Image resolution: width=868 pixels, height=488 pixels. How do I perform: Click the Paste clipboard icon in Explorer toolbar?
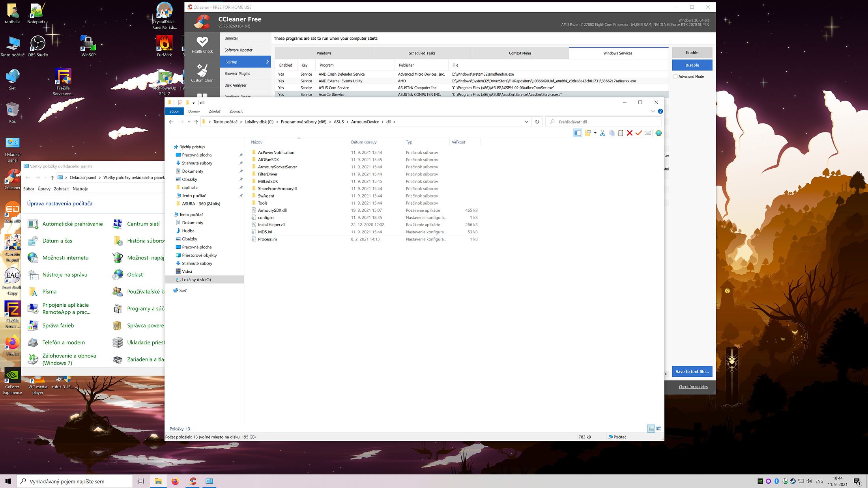[621, 133]
